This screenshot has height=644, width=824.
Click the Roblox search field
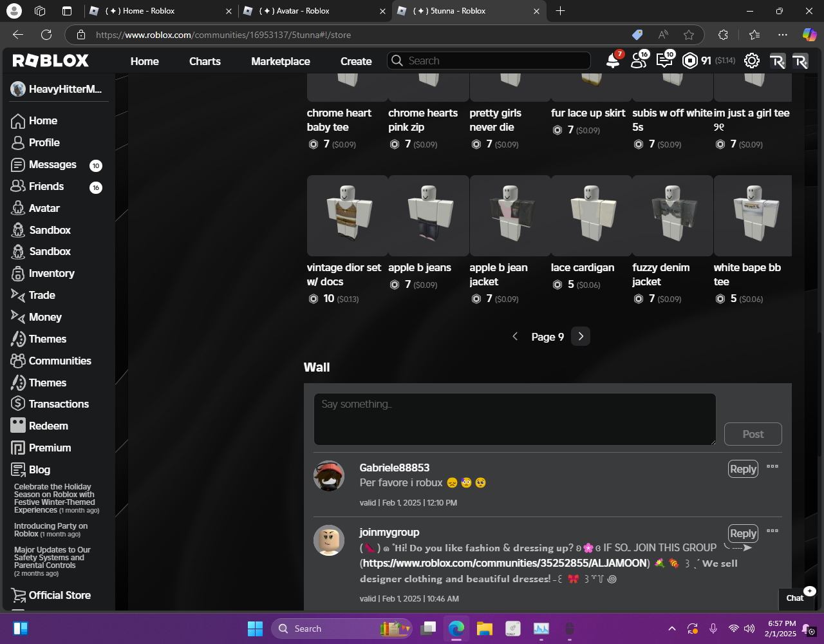tap(489, 61)
